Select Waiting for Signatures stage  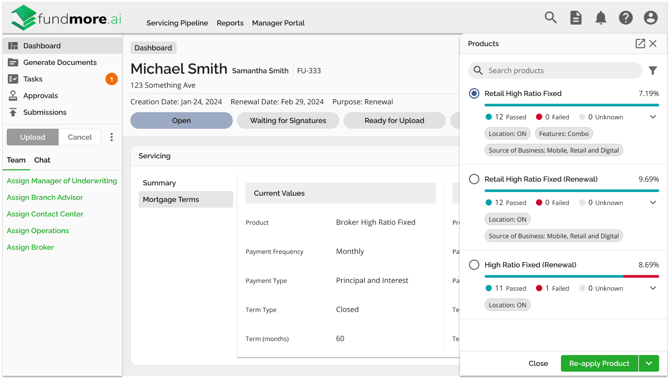[288, 120]
